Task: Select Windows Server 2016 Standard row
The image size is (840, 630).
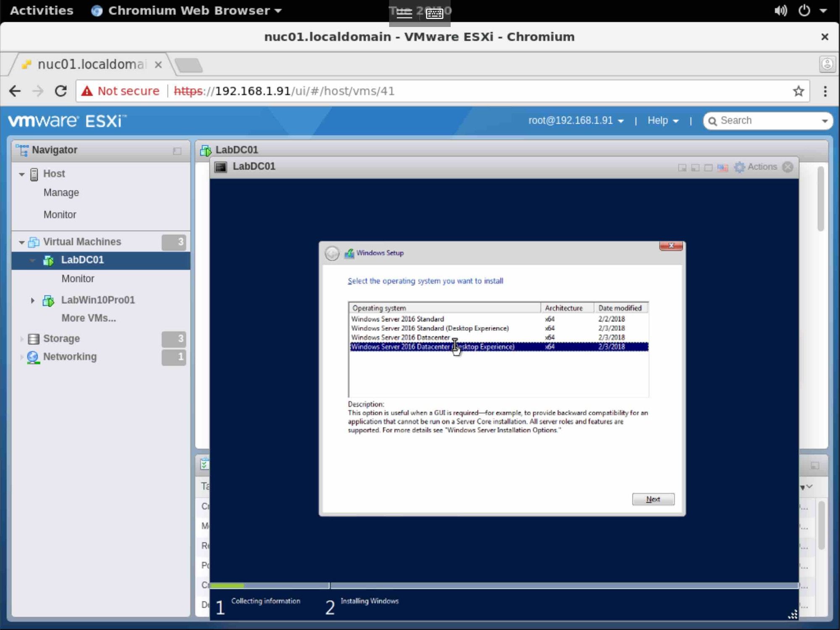Action: [x=499, y=319]
